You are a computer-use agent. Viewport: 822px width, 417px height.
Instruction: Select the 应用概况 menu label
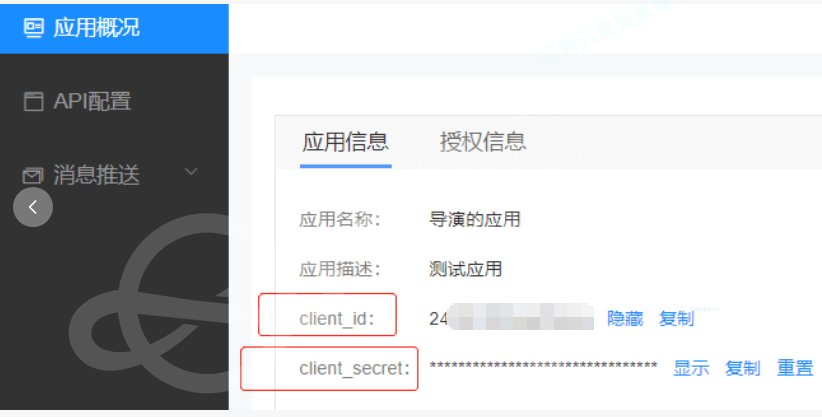tap(96, 28)
